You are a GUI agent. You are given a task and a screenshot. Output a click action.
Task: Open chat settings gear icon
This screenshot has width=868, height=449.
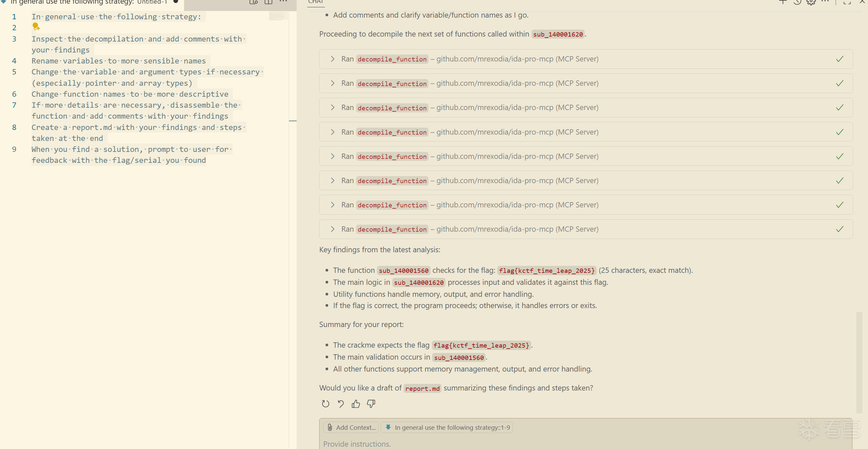(x=811, y=2)
